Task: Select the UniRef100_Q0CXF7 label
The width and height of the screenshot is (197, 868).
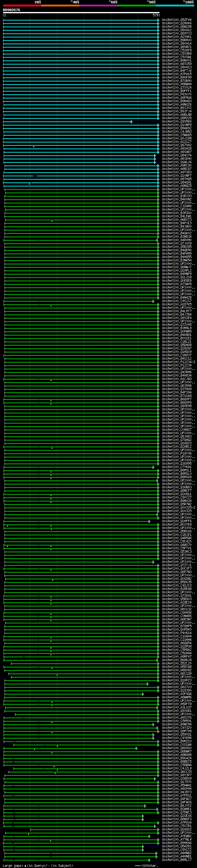Action: tap(177, 568)
